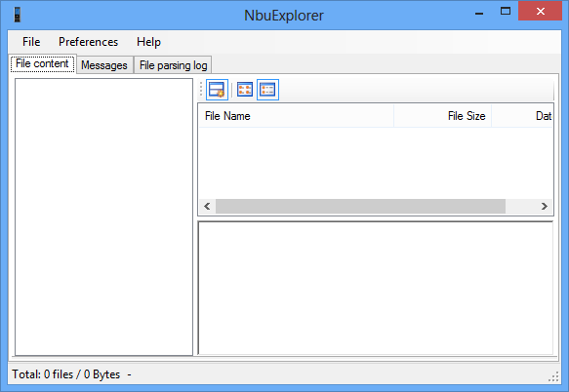Screen dimensions: 569x392
Task: Open the File menu
Action: (31, 42)
